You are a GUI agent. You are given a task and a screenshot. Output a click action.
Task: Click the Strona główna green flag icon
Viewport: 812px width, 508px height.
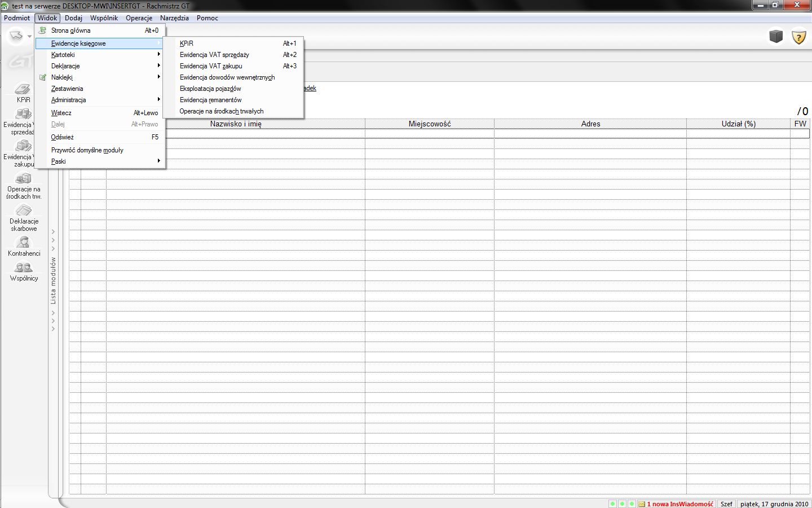tap(43, 30)
